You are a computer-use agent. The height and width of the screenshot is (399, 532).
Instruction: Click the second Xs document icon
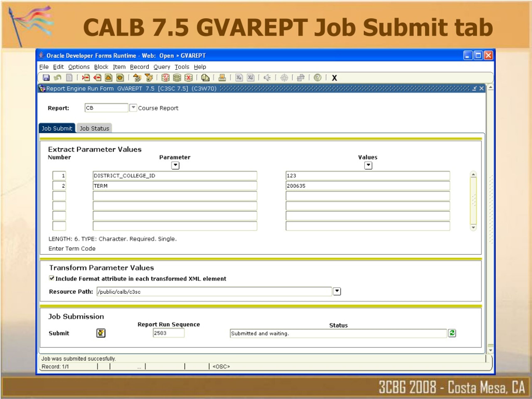coord(251,78)
